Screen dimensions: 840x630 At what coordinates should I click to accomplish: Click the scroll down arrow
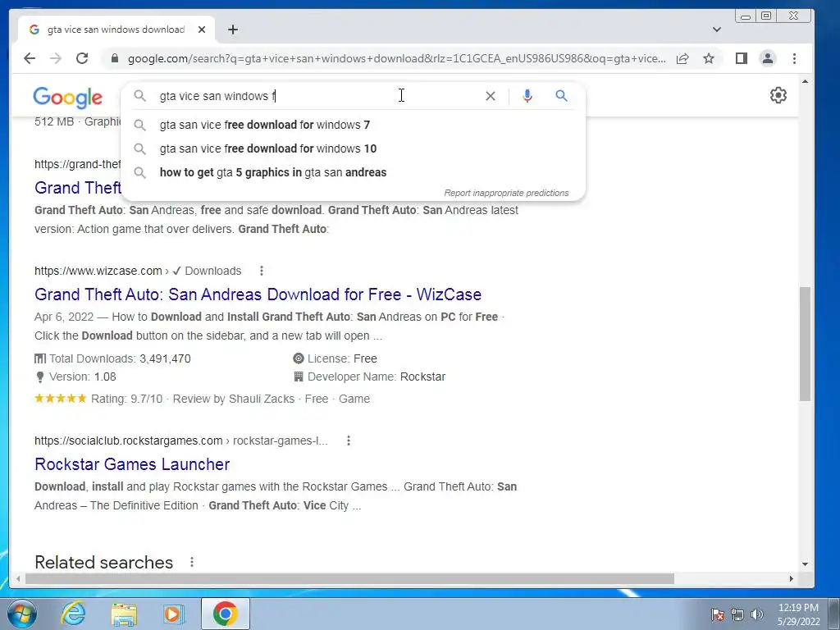[805, 564]
